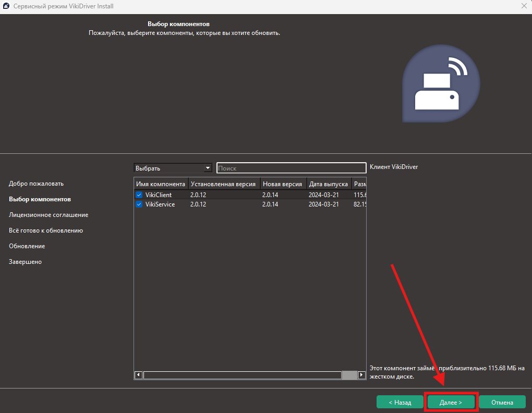Sort by Новая версия column header
Image resolution: width=532 pixels, height=413 pixels.
pyautogui.click(x=284, y=184)
